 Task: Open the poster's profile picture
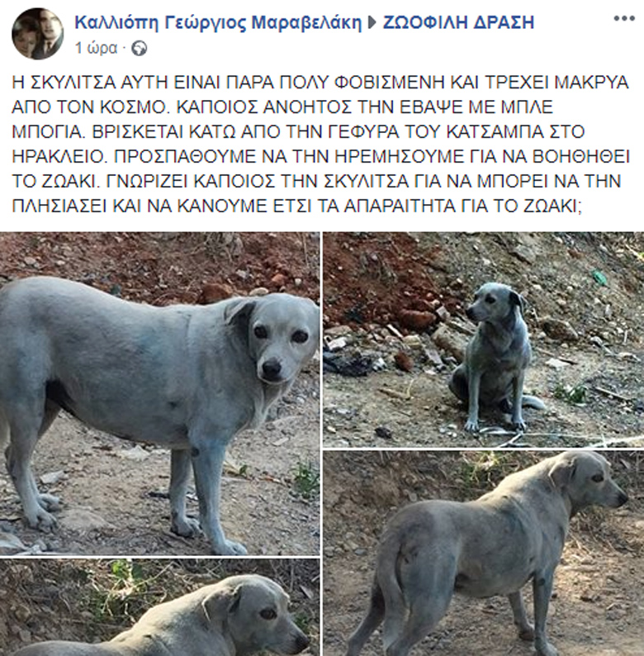(x=38, y=34)
